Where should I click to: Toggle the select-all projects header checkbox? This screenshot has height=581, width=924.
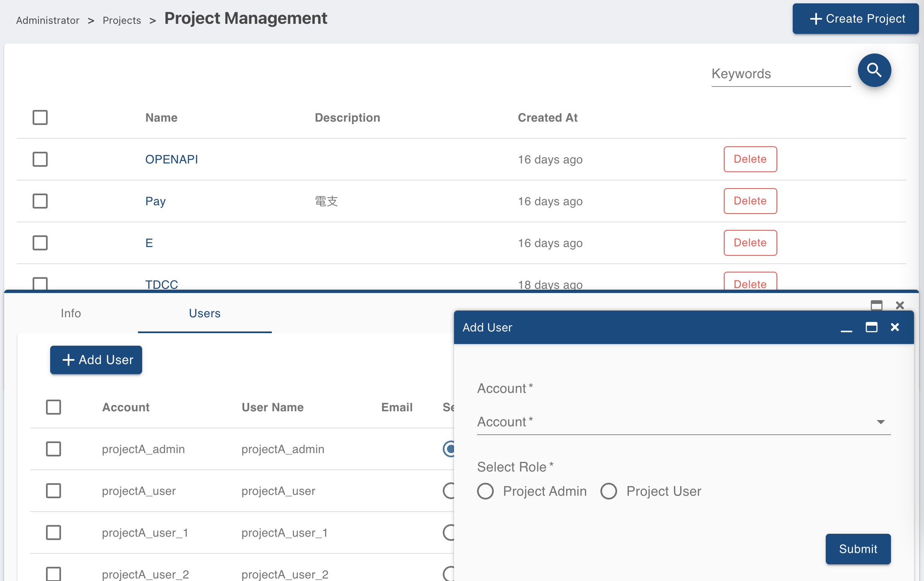40,117
